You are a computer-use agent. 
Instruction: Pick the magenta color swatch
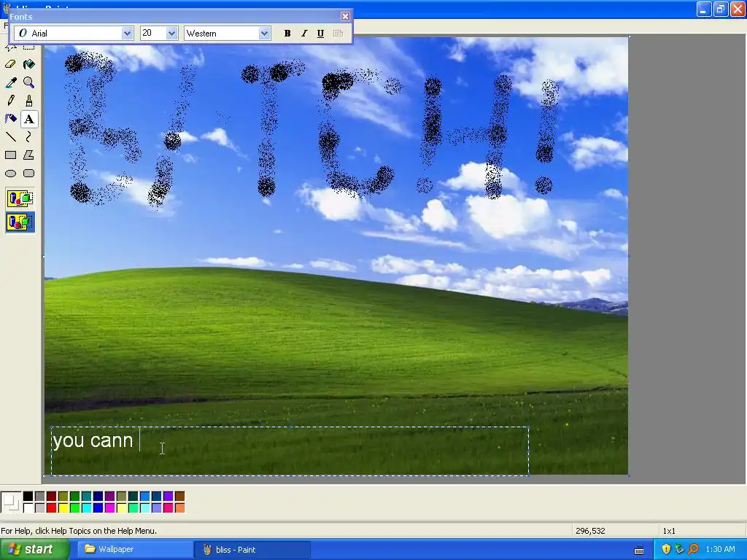click(x=109, y=508)
